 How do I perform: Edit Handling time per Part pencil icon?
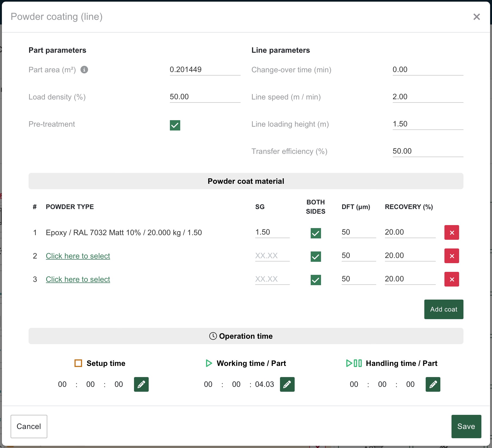tap(433, 384)
